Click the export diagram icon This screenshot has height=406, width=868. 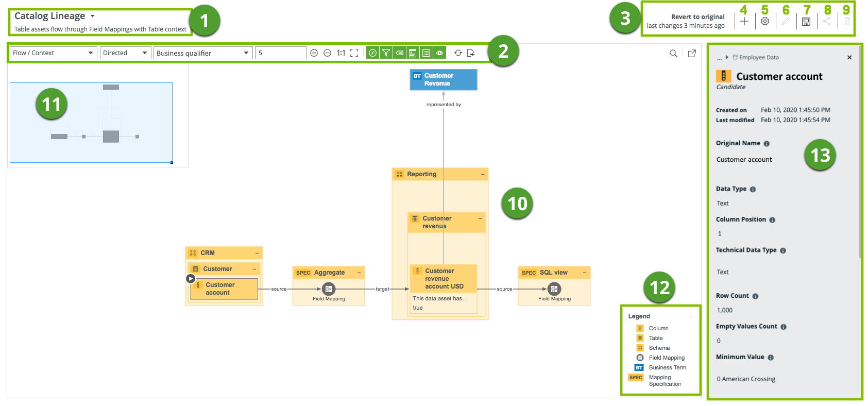471,53
